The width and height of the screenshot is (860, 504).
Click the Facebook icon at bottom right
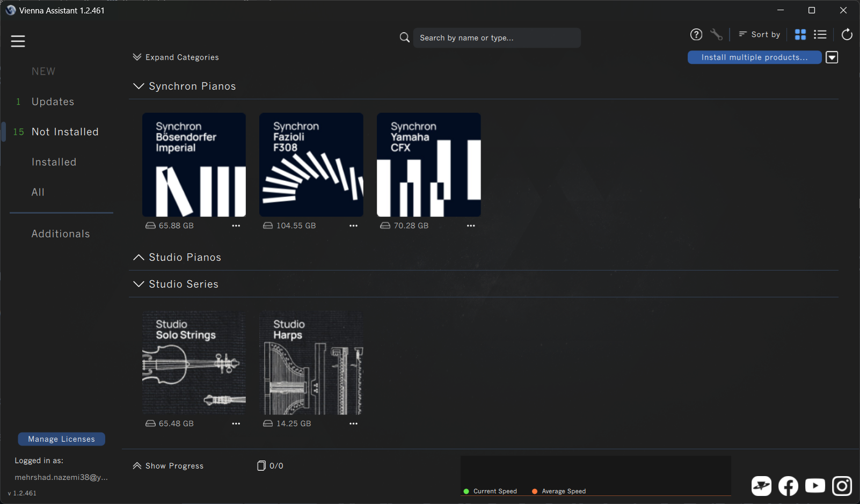point(788,486)
